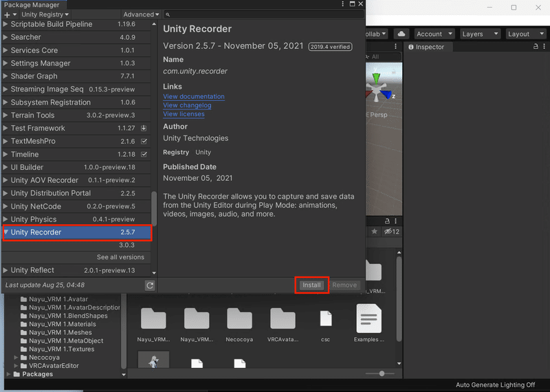The height and width of the screenshot is (392, 550).
Task: Click the refresh packages icon
Action: point(150,285)
